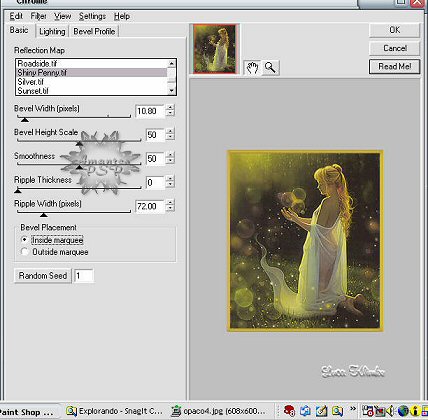Decrease Smoothness with down spinner
The width and height of the screenshot is (428, 420).
coord(170,161)
